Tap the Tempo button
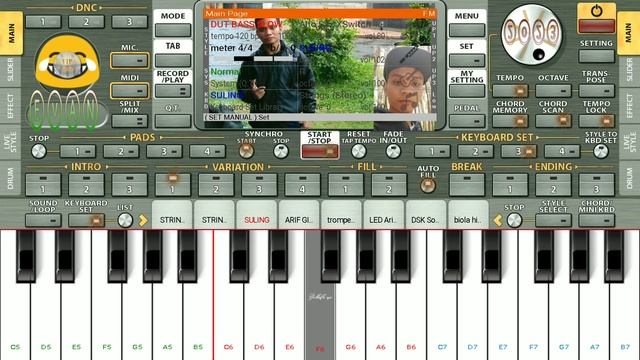The image size is (640, 360). (510, 91)
